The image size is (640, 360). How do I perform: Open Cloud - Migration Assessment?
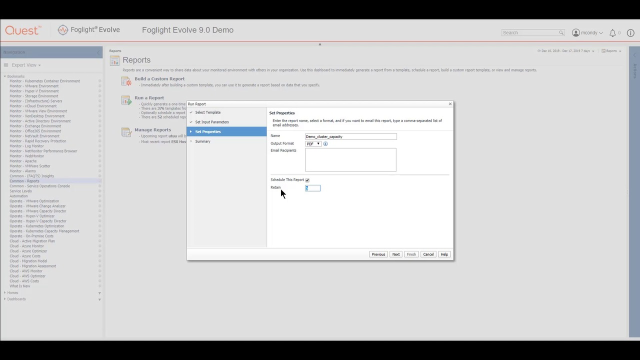[x=33, y=266]
